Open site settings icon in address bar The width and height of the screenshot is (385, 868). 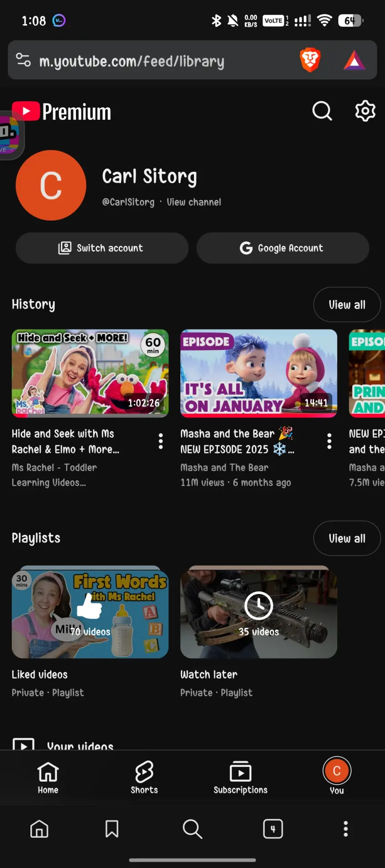[23, 60]
